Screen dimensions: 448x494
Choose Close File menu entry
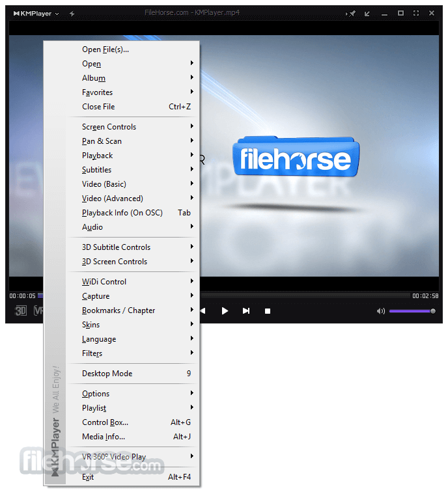[x=133, y=107]
